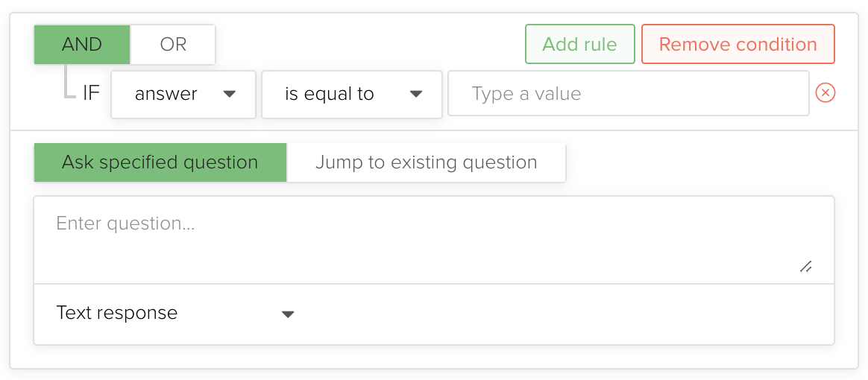
Task: Click the caret arrow beside "answer"
Action: point(230,95)
